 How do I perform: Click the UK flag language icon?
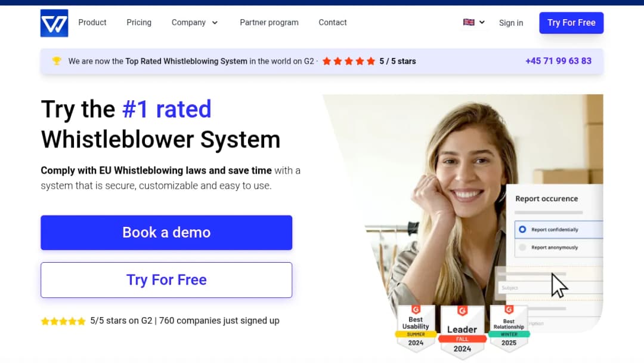pyautogui.click(x=469, y=22)
